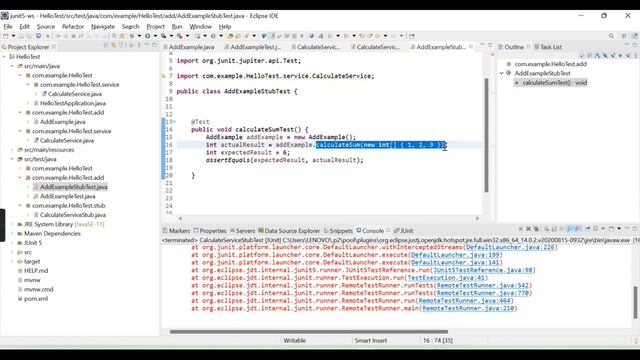Image resolution: width=640 pixels, height=360 pixels.
Task: Click the quick-fix marker beside line 7
Action: pyautogui.click(x=163, y=76)
